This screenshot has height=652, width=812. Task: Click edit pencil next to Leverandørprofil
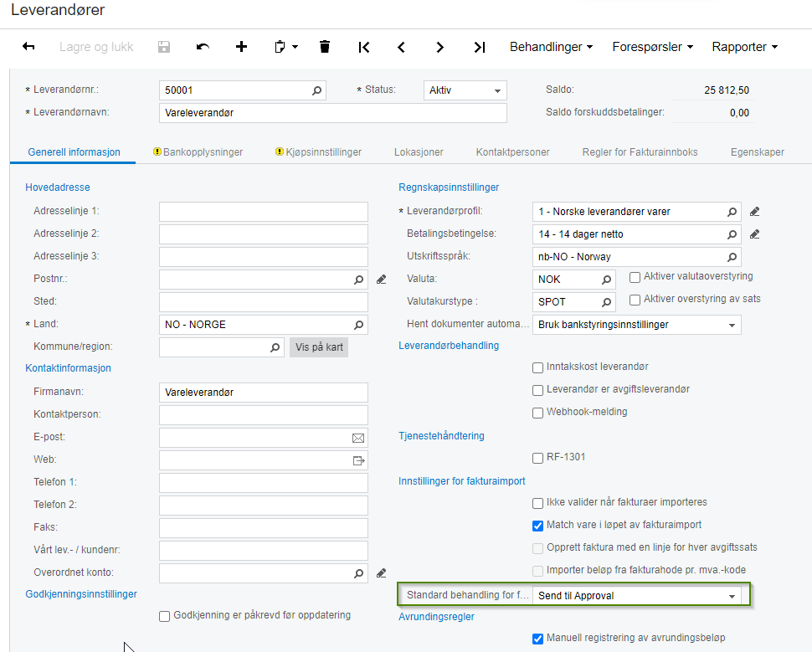(x=754, y=212)
